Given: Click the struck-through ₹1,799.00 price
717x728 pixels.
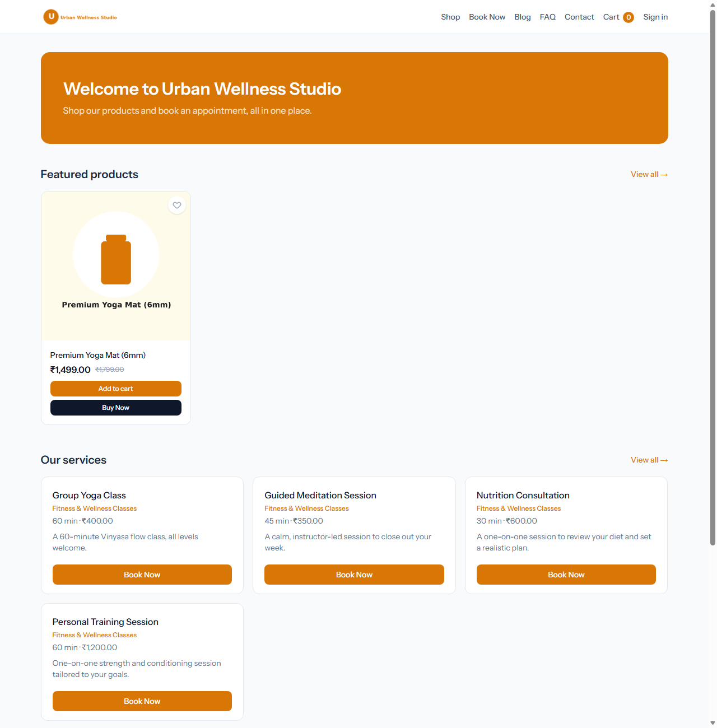Looking at the screenshot, I should tap(110, 370).
